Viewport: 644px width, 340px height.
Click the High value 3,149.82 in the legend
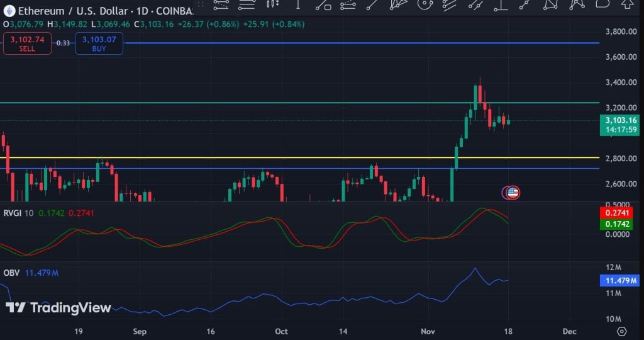[x=70, y=25]
